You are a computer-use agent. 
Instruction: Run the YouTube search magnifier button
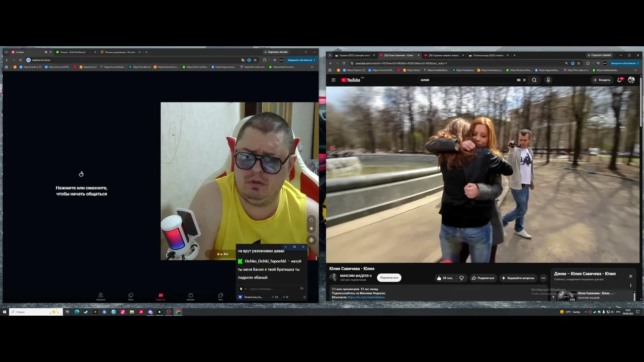(x=534, y=80)
